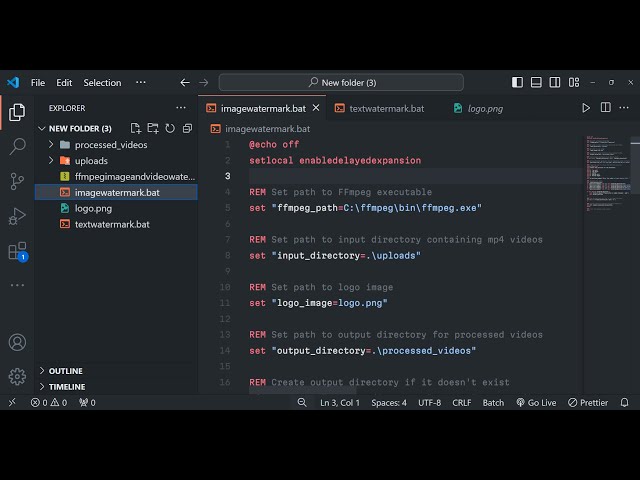640x480 pixels.
Task: Toggle the primary side bar visibility
Action: click(x=517, y=82)
